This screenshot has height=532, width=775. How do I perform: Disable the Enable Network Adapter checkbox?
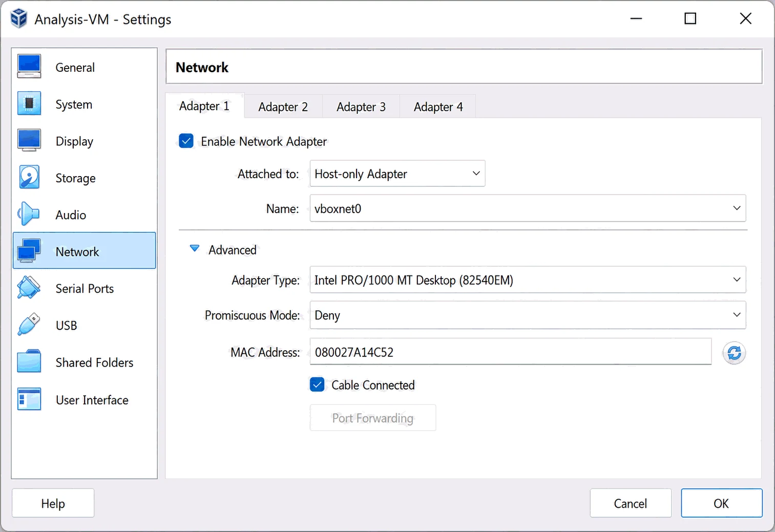[186, 141]
